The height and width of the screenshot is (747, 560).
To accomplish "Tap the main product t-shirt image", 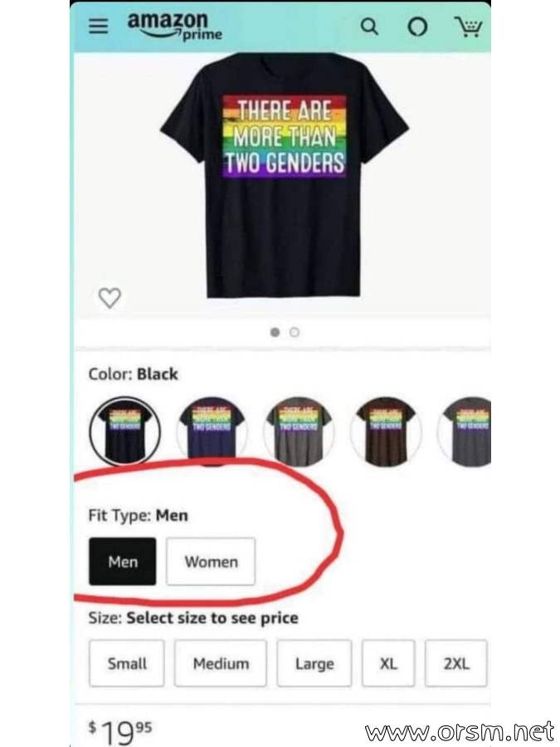I will pyautogui.click(x=285, y=175).
